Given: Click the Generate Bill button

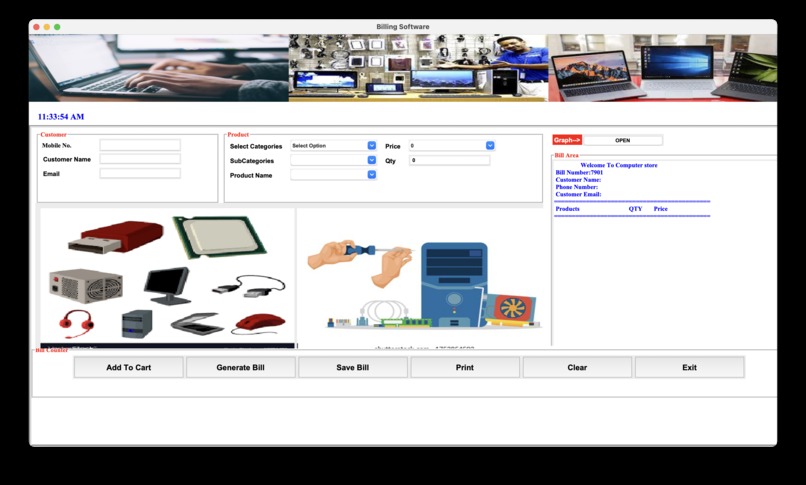Looking at the screenshot, I should tap(241, 367).
